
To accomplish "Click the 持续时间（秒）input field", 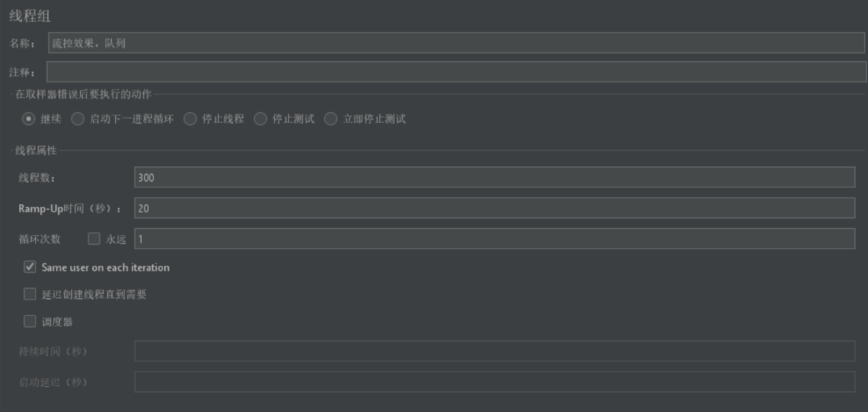I will tap(495, 351).
